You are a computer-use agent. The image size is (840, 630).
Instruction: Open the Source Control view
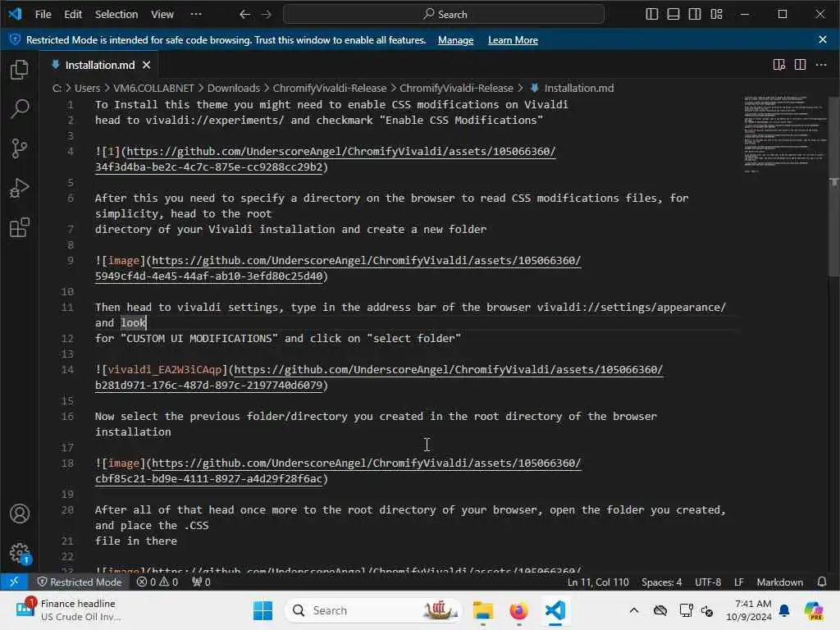[20, 148]
